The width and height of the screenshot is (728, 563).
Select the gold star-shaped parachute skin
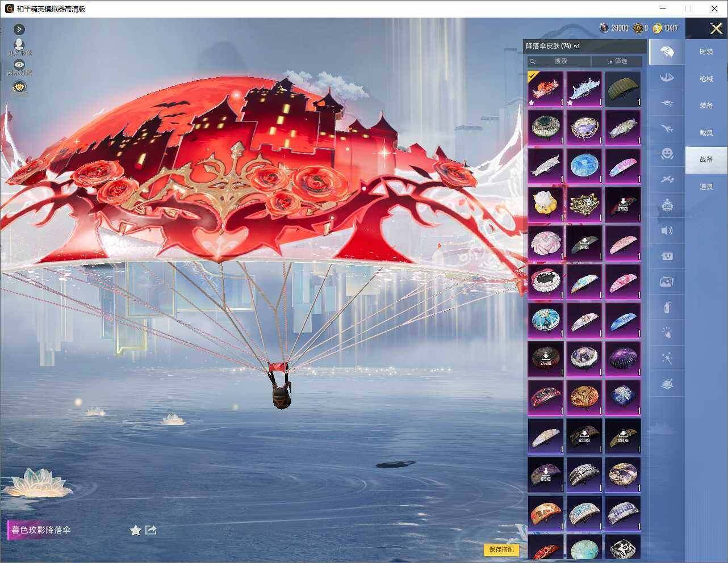coord(584,204)
